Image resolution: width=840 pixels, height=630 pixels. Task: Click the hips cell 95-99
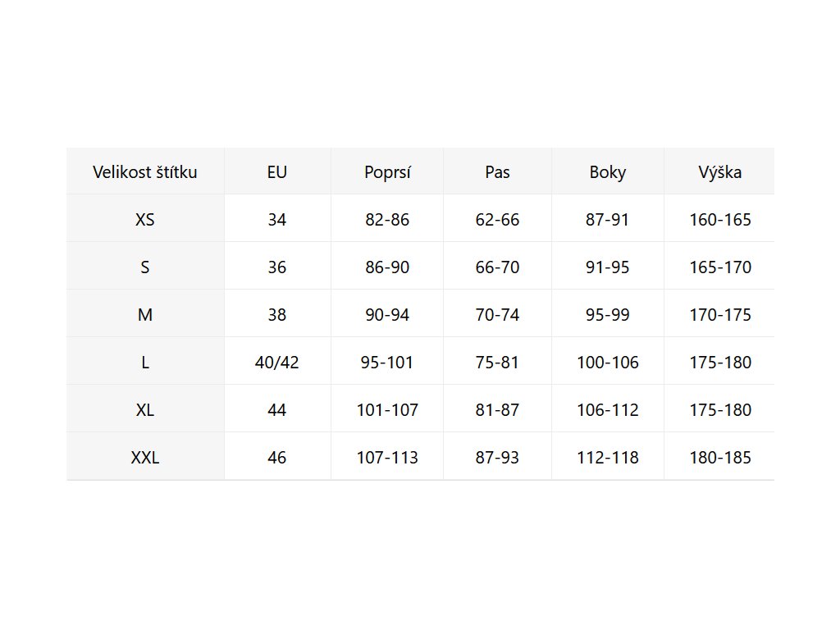(608, 315)
